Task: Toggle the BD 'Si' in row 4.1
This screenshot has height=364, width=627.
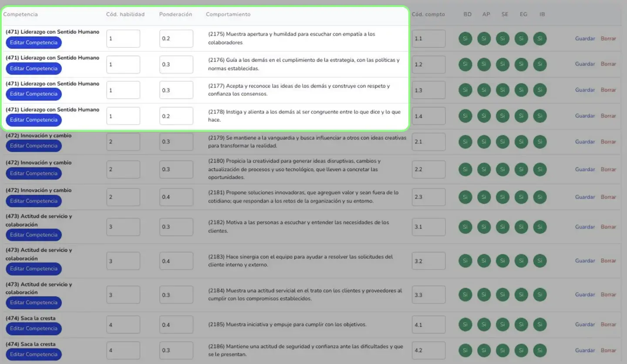Action: coord(465,325)
